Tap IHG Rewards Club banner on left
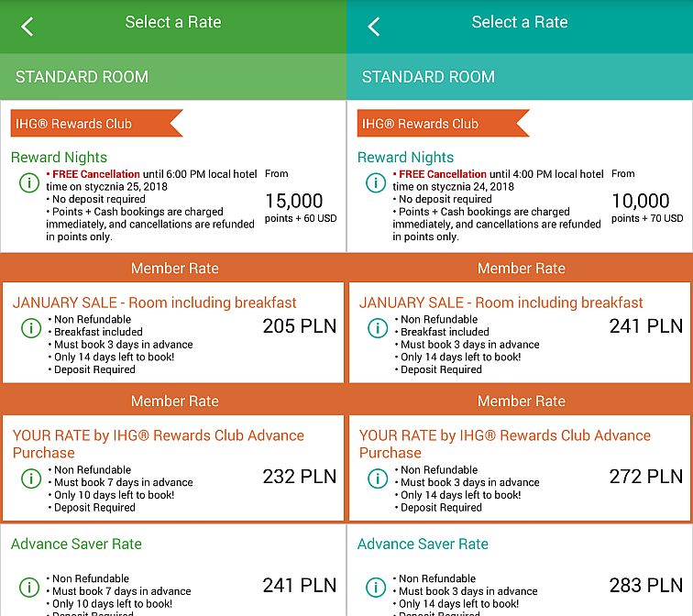 click(x=96, y=123)
